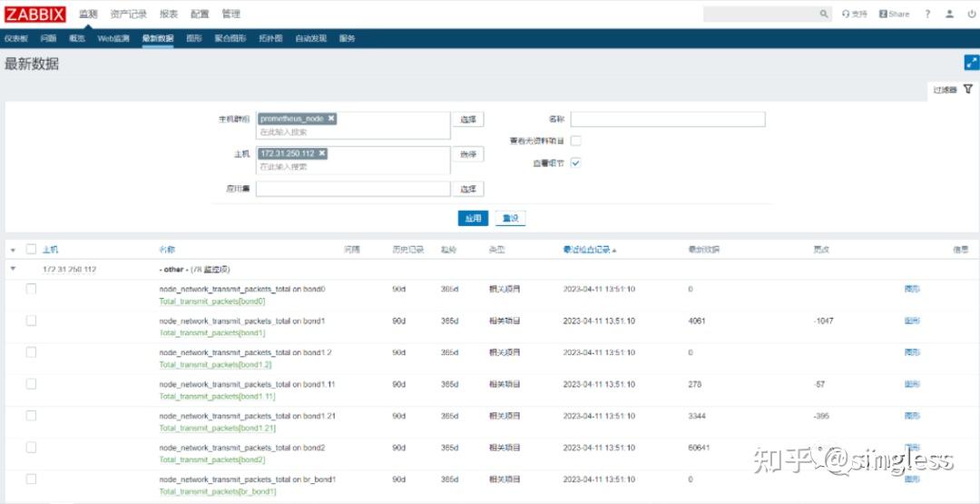980x504 pixels.
Task: Click the search magnifier icon
Action: (x=824, y=14)
